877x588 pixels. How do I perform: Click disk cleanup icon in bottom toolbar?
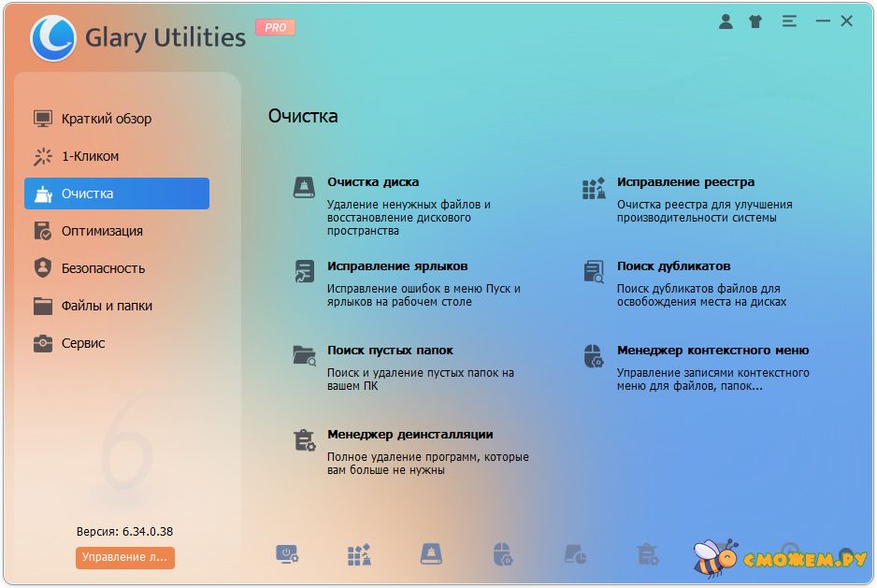(431, 554)
